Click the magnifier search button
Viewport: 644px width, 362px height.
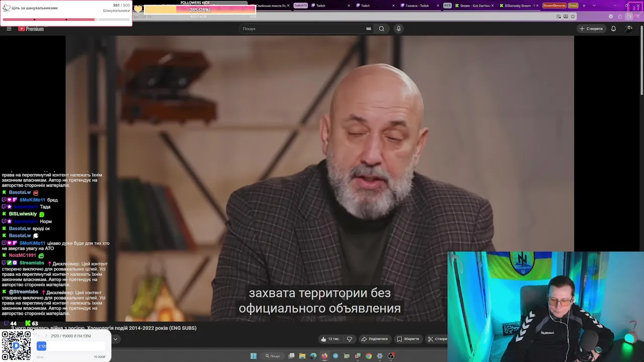click(x=381, y=29)
